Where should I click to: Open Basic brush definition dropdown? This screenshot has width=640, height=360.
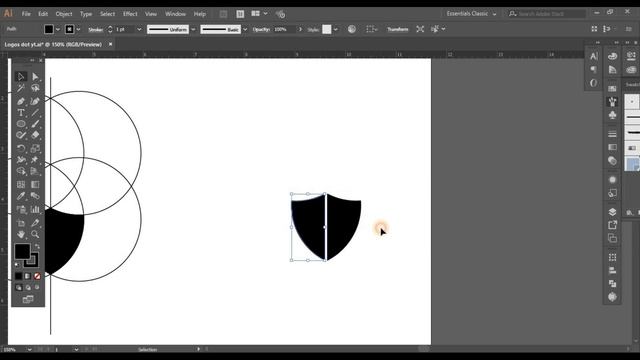pyautogui.click(x=245, y=29)
